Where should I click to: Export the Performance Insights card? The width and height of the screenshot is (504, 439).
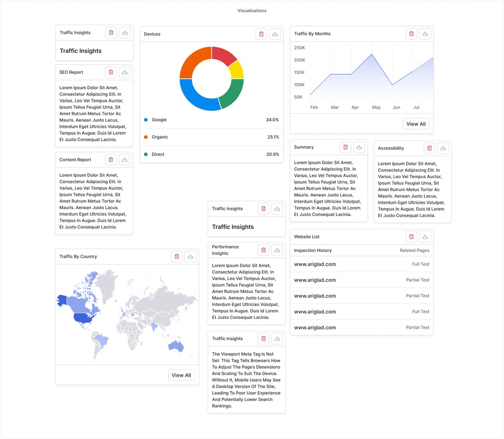[277, 250]
